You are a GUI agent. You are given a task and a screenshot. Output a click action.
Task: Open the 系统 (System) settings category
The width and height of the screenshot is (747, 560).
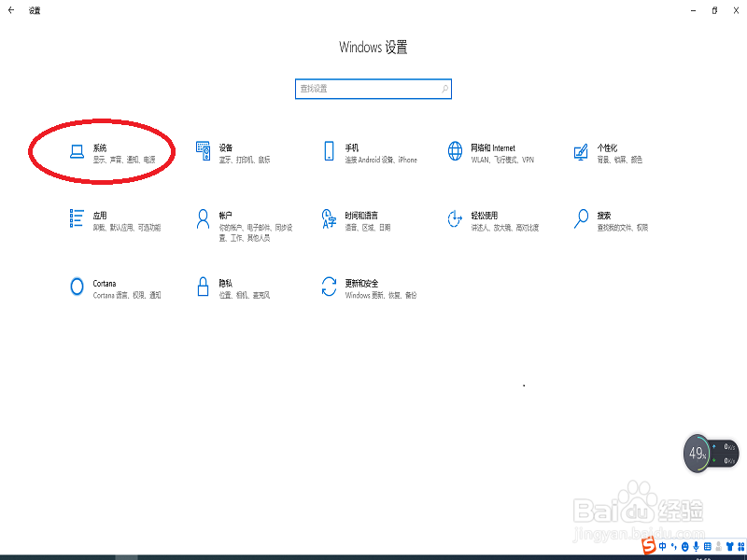pos(113,153)
